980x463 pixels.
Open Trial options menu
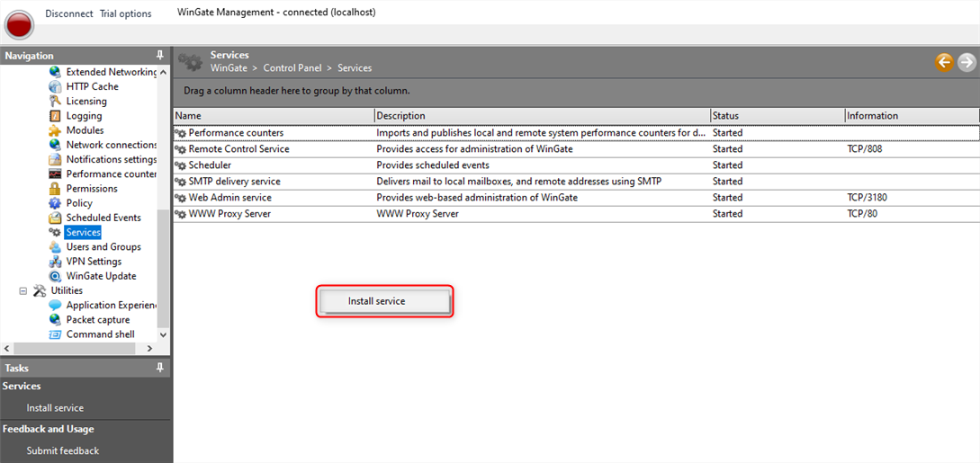tap(126, 13)
